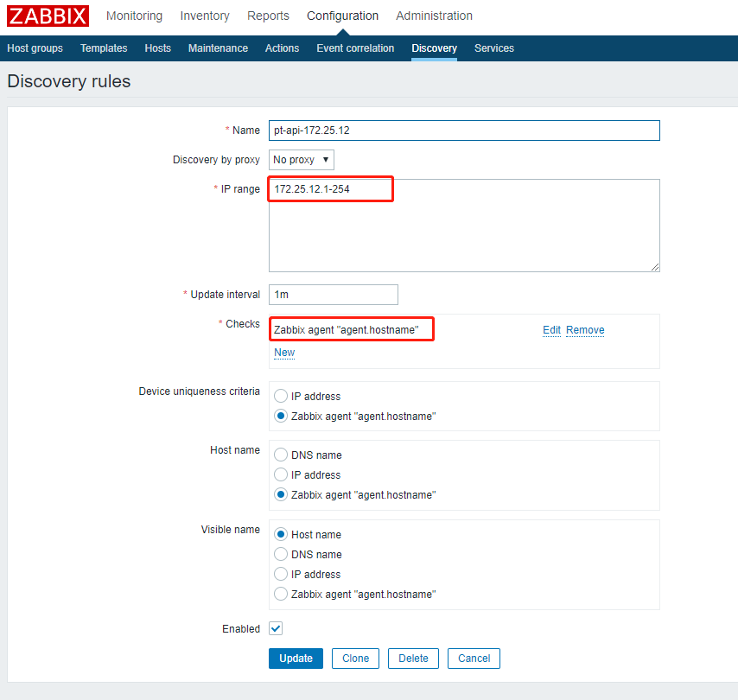Open the Inventory menu
Screen dimensions: 738x700
click(205, 16)
